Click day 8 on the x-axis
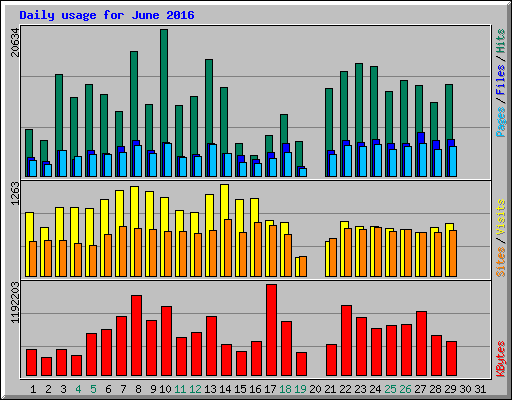Viewport: 512px width, 400px height. [138, 389]
